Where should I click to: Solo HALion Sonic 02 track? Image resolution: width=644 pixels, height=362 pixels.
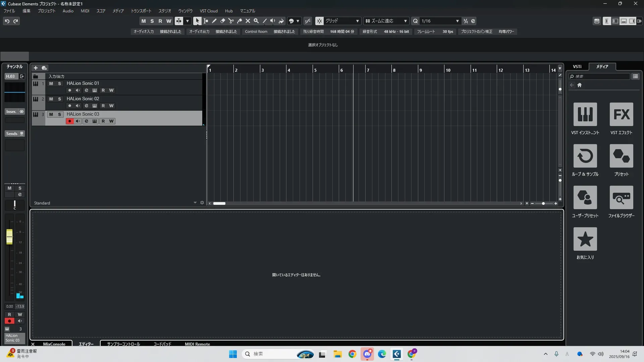(59, 99)
